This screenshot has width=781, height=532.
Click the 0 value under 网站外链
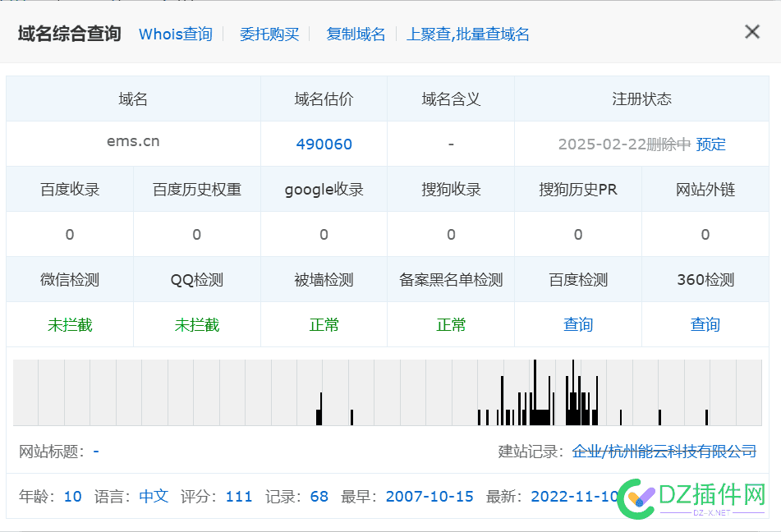coord(705,234)
